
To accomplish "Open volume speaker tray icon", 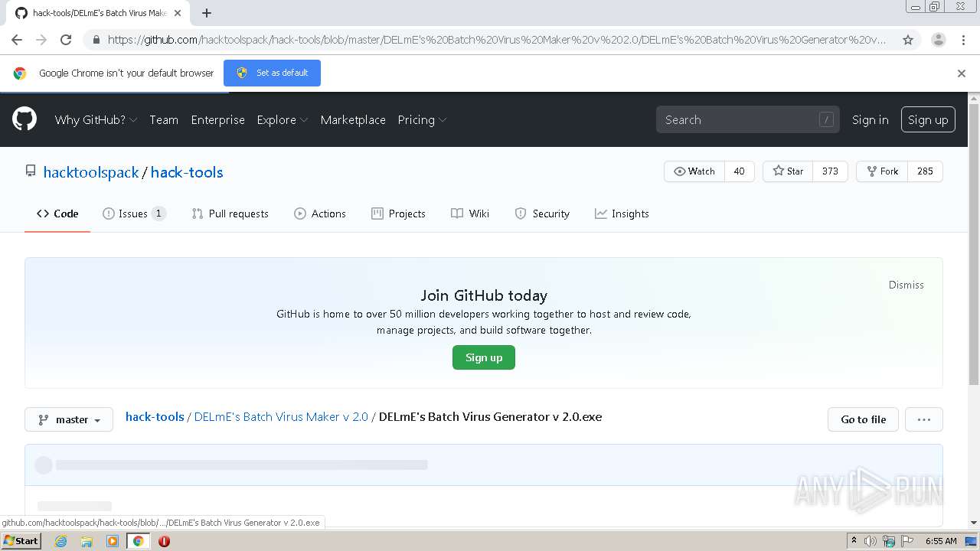I will 871,541.
